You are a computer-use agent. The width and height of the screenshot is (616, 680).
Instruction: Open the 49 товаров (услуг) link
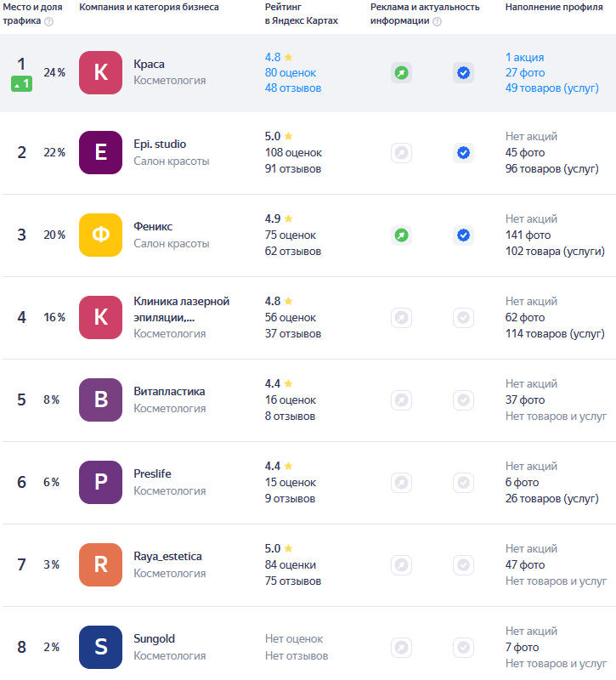tap(551, 88)
